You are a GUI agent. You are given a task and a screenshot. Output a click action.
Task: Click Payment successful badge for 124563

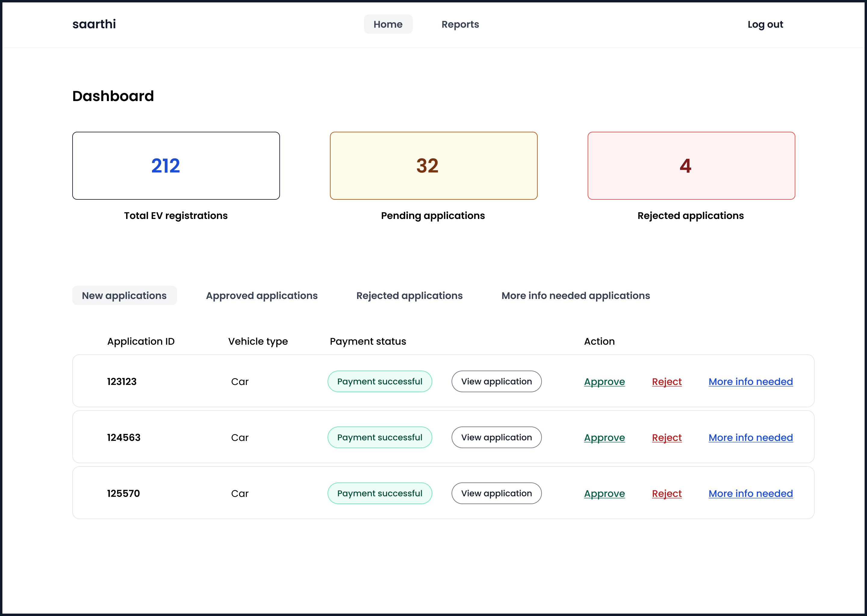point(380,437)
